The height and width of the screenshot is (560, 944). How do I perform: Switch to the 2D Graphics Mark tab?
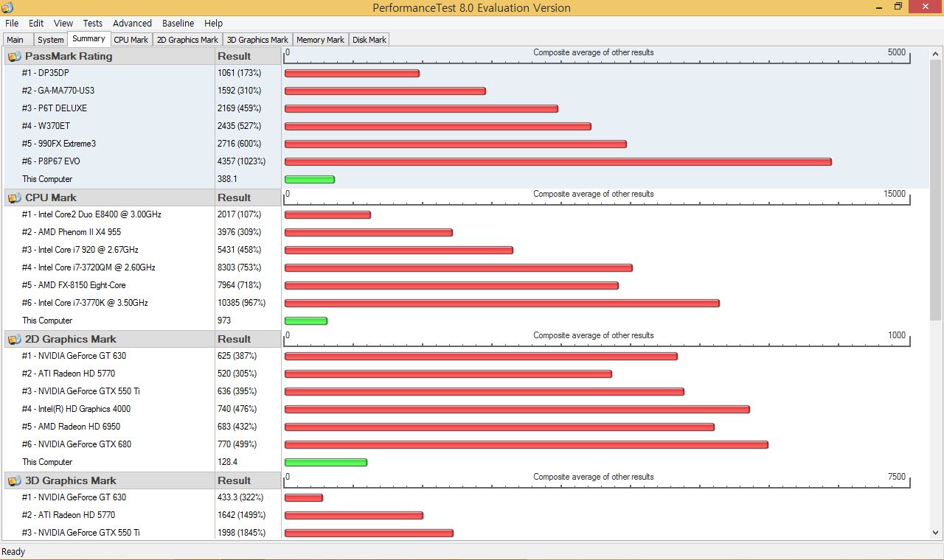tap(188, 40)
